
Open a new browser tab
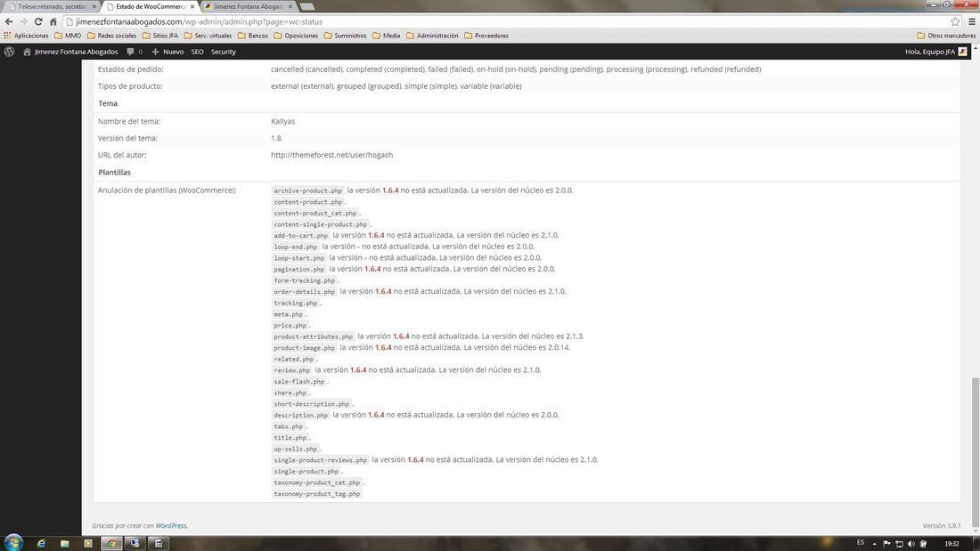pos(306,6)
